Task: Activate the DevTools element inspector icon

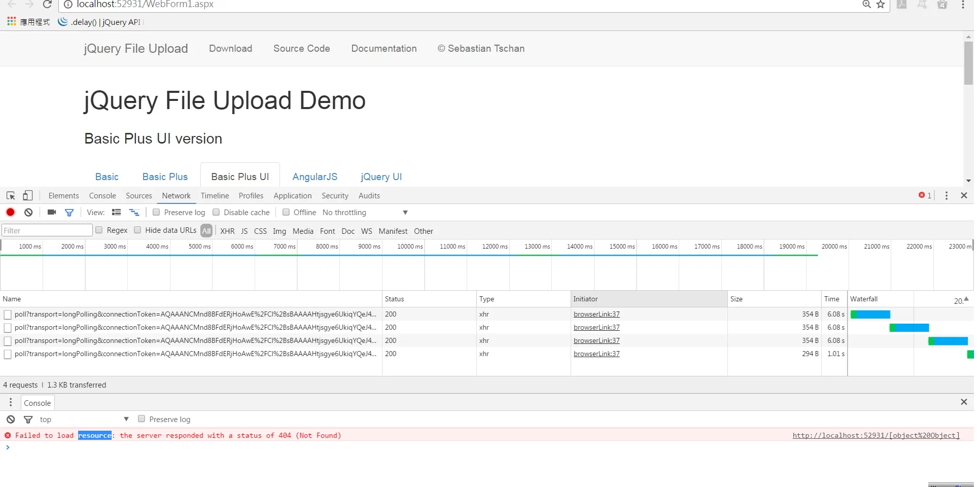Action: (11, 196)
